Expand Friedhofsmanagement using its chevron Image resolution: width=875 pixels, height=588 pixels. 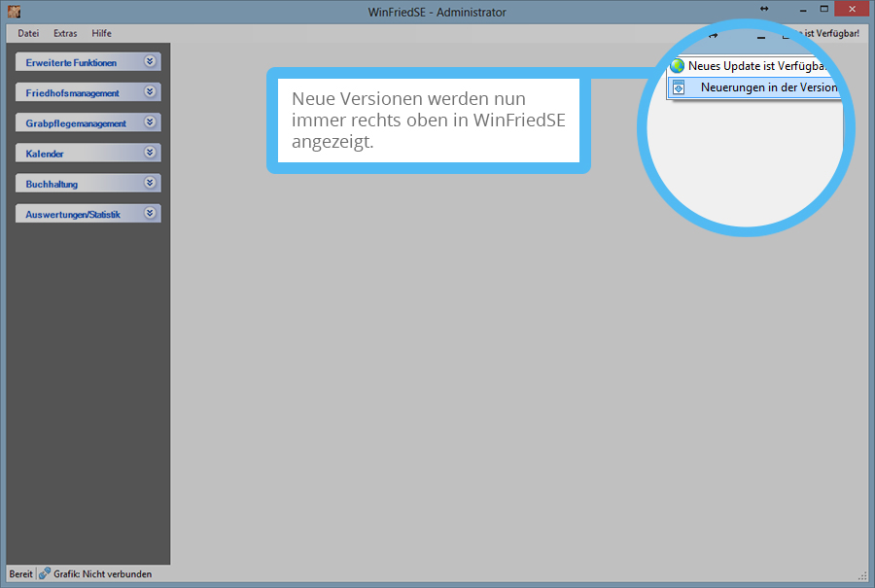point(149,92)
